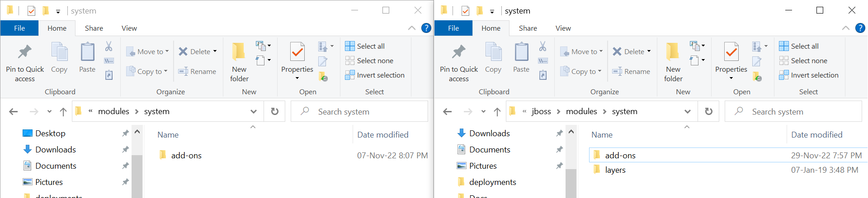Open address bar history dropdown in right window
This screenshot has height=198, width=868.
[x=687, y=111]
